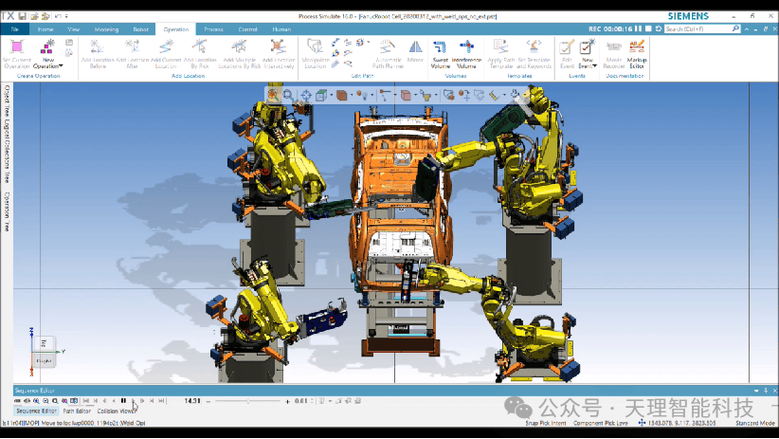Viewport: 779px width, 439px height.
Task: Click the Search (Ctrl+F) field
Action: pyautogui.click(x=702, y=29)
